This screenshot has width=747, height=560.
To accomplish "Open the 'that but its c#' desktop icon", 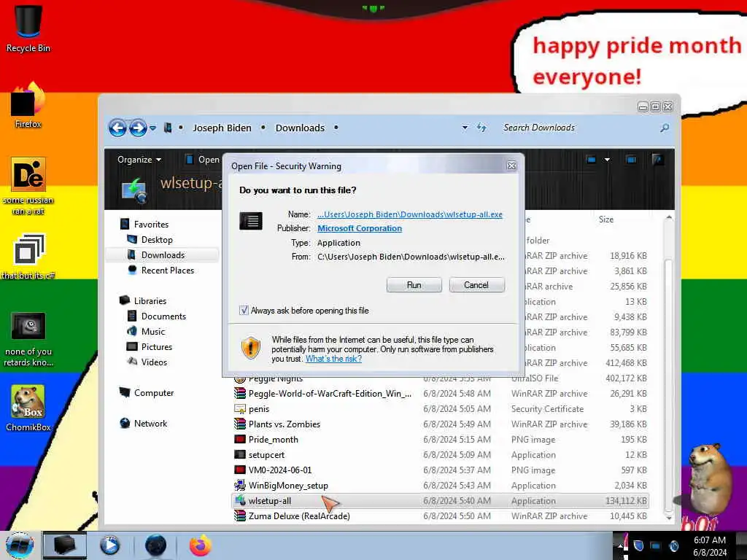I will pyautogui.click(x=28, y=256).
